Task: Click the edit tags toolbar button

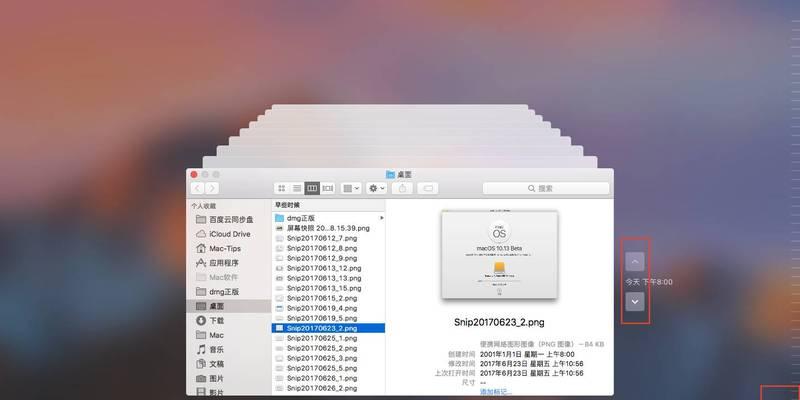Action: point(428,188)
